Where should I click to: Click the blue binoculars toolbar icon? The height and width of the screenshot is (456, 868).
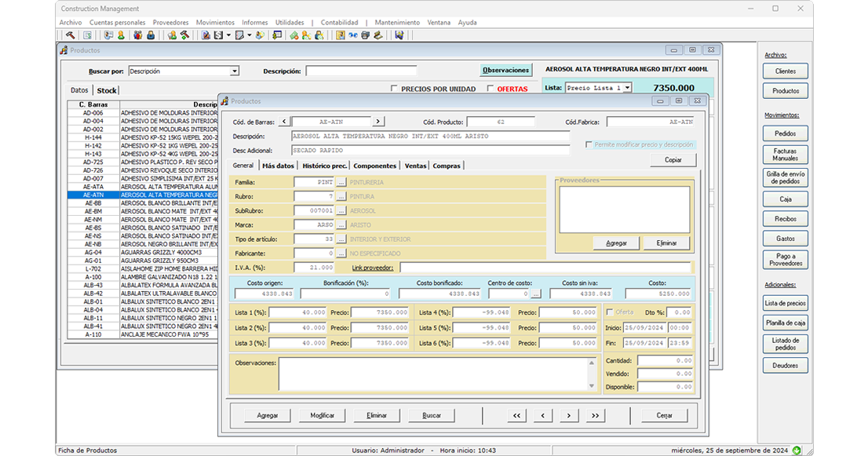pos(352,35)
